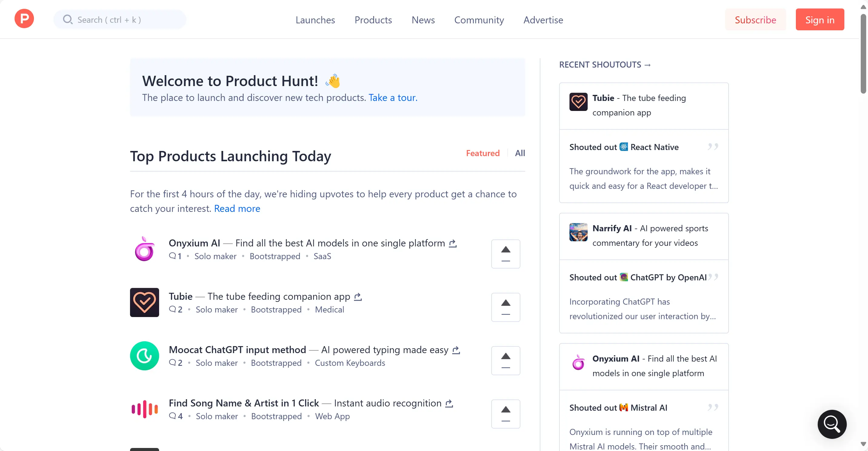Open the News menu
868x451 pixels.
point(423,20)
